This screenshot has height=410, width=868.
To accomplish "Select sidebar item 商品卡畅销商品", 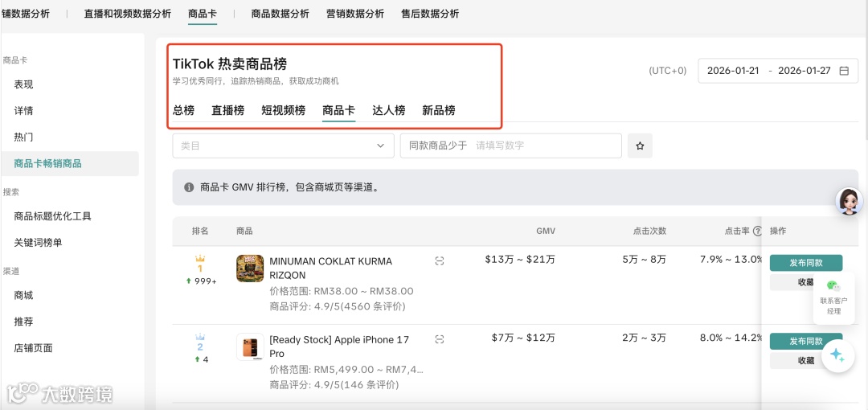I will pyautogui.click(x=70, y=163).
